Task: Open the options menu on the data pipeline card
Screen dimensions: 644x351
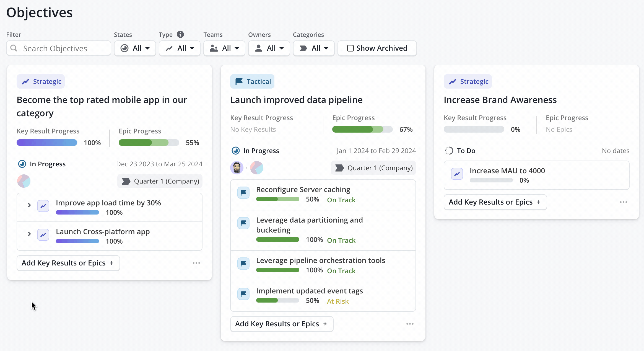Action: (x=410, y=324)
